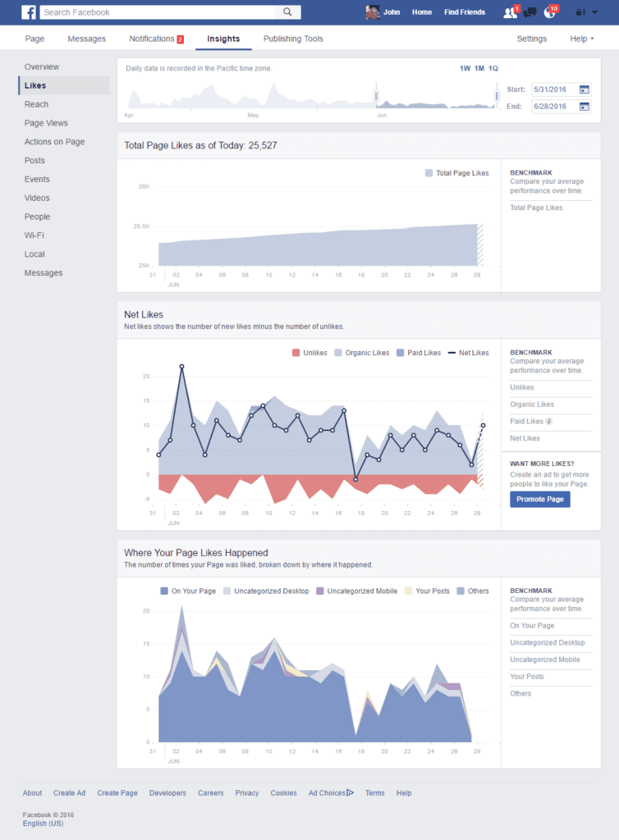Viewport: 619px width, 840px height.
Task: Select the 1M date range
Action: point(479,68)
